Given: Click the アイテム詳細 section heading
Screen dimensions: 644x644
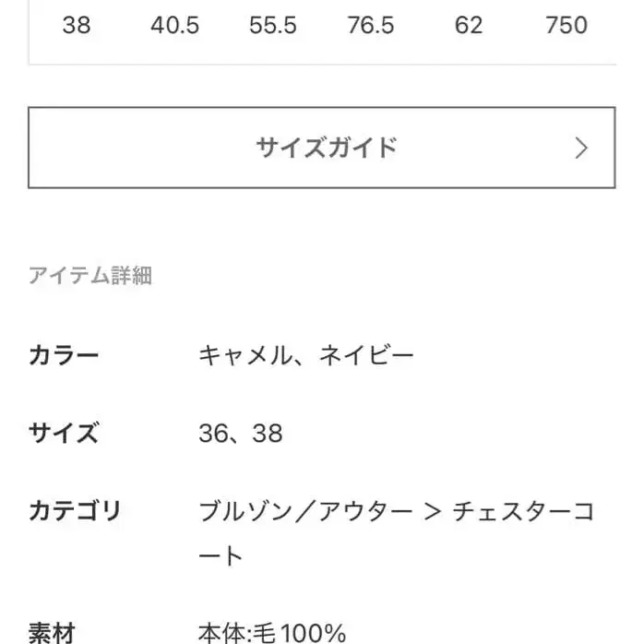Looking at the screenshot, I should [89, 275].
